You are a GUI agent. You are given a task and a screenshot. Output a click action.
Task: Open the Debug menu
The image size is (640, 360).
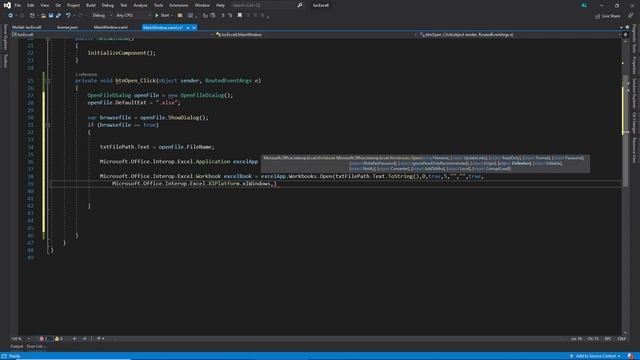108,5
